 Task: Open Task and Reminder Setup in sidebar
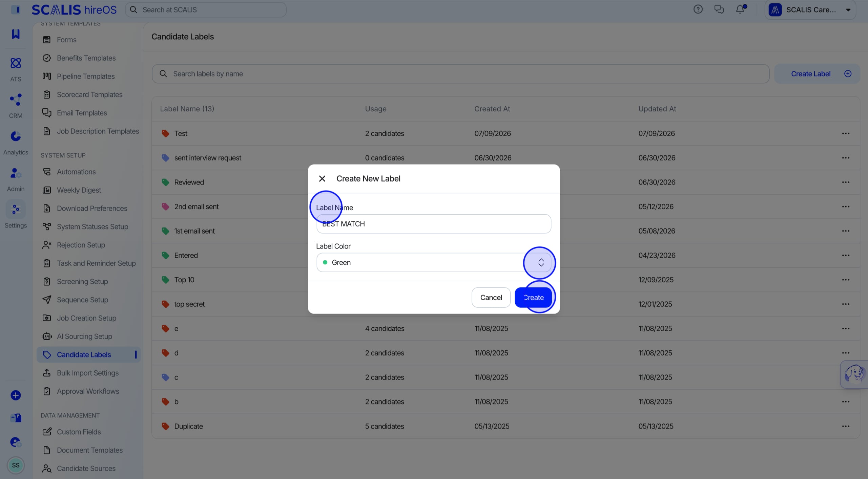(x=89, y=263)
